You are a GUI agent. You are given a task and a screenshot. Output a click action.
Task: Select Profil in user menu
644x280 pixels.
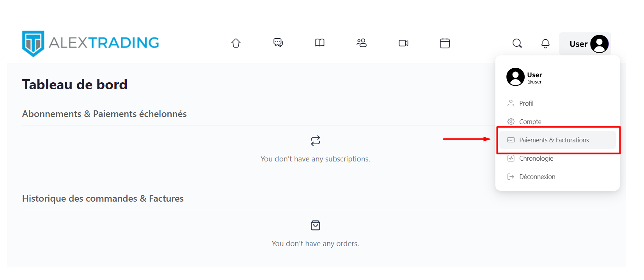pyautogui.click(x=526, y=103)
